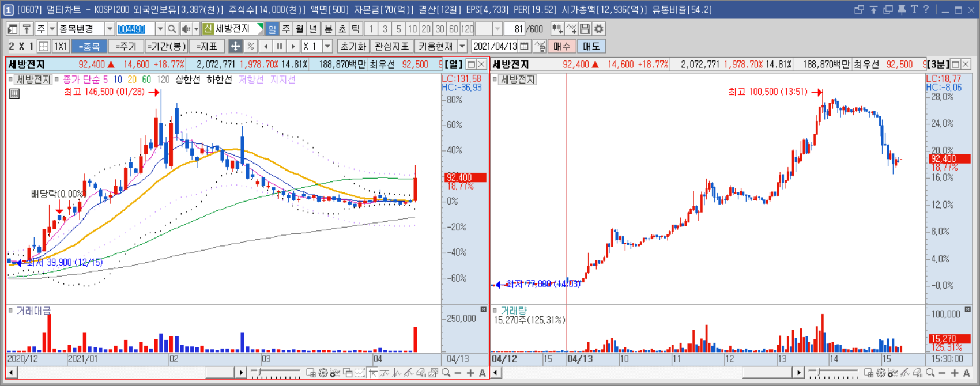980x386 pixels.
Task: Adjust the left chart zoom slider
Action: (276, 373)
